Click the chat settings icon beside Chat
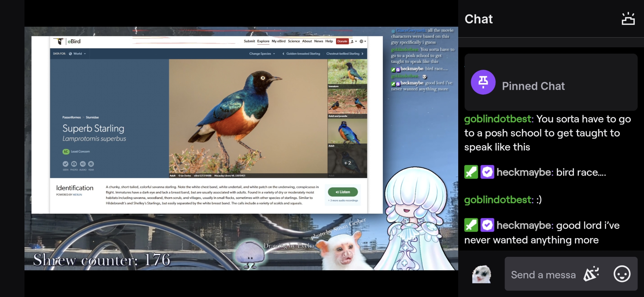Viewport: 644px width, 297px height. (x=628, y=19)
